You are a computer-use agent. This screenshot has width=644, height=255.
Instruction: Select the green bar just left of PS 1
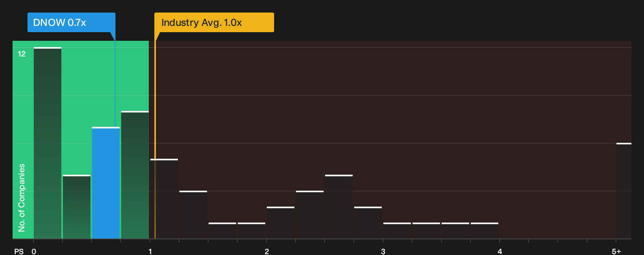(x=135, y=175)
